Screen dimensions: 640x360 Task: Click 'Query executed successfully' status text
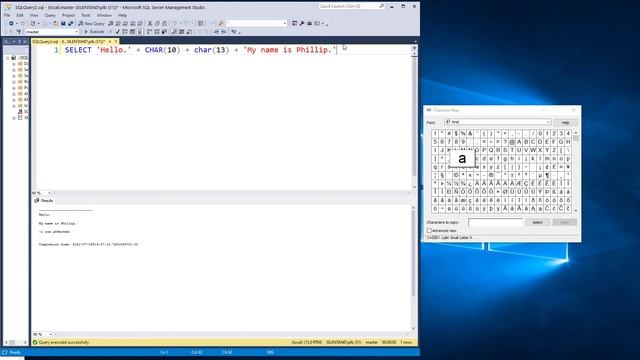pyautogui.click(x=64, y=342)
